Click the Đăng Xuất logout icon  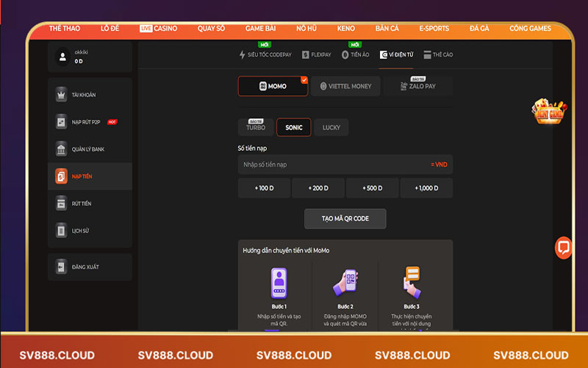(61, 267)
